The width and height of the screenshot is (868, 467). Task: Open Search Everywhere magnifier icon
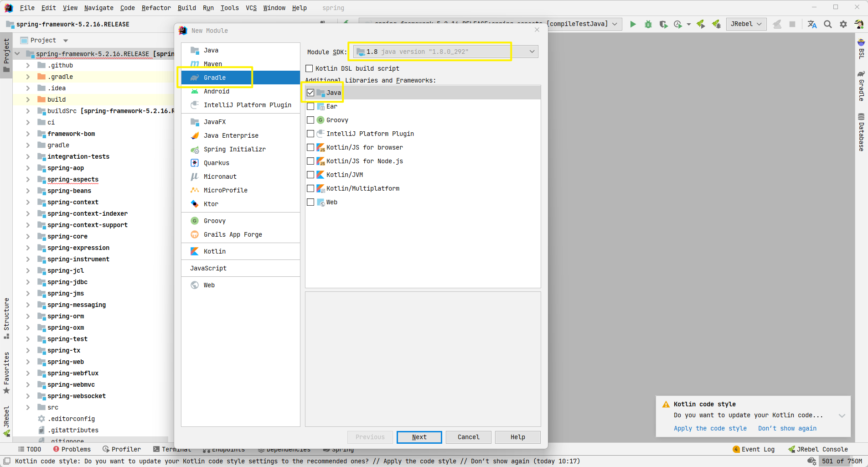click(x=828, y=24)
